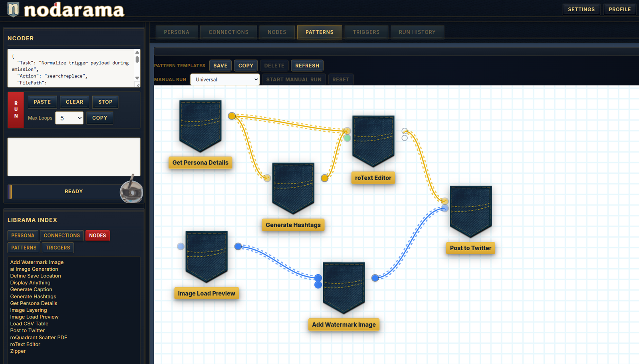Select the Generate Hashtags node

pyautogui.click(x=293, y=188)
